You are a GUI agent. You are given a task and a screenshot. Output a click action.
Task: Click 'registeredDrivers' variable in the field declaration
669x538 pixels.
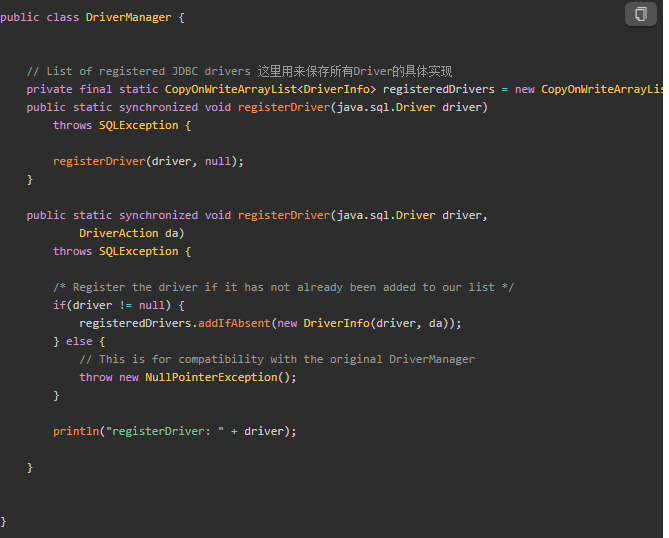coord(439,89)
